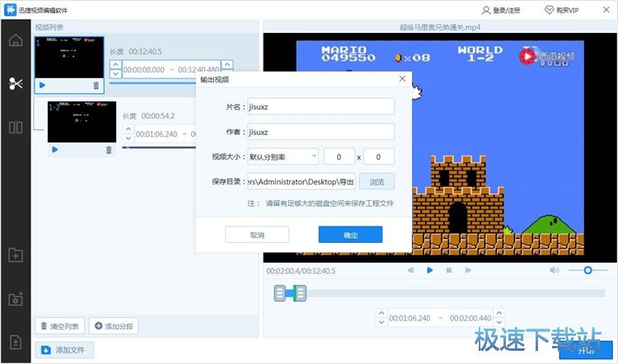Screen dimensions: 618x364
Task: Click the save directory path field
Action: [x=301, y=182]
